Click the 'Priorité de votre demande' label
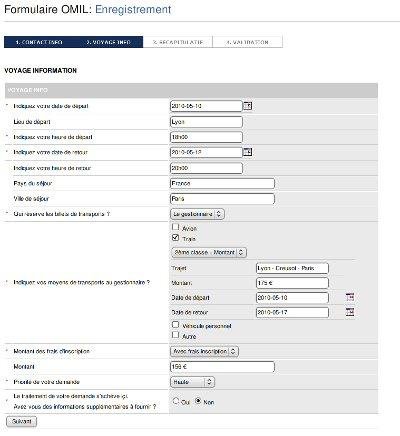Screen dimensions: 400x436 point(46,382)
